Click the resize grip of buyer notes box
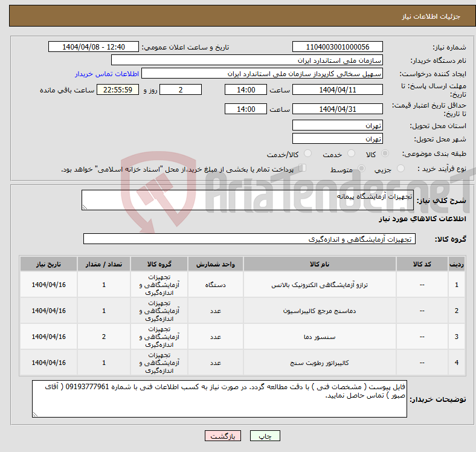Image resolution: width=476 pixels, height=452 pixels. [x=35, y=415]
